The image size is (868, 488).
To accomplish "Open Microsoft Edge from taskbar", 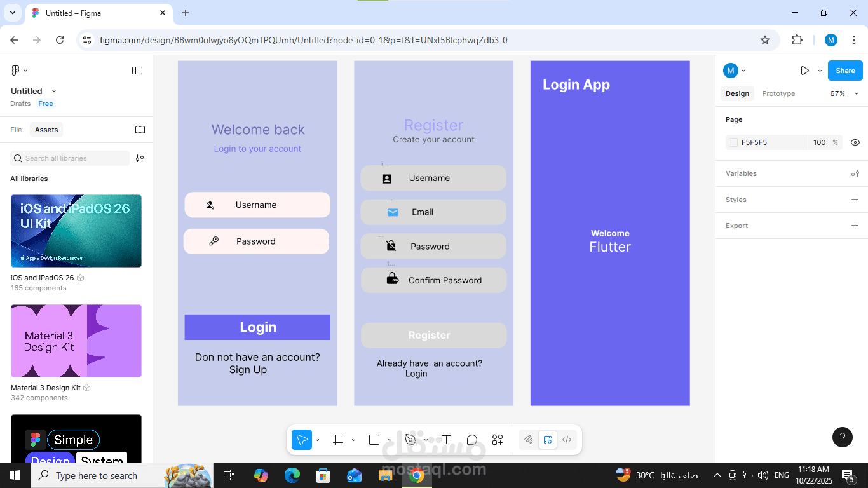I will (292, 475).
